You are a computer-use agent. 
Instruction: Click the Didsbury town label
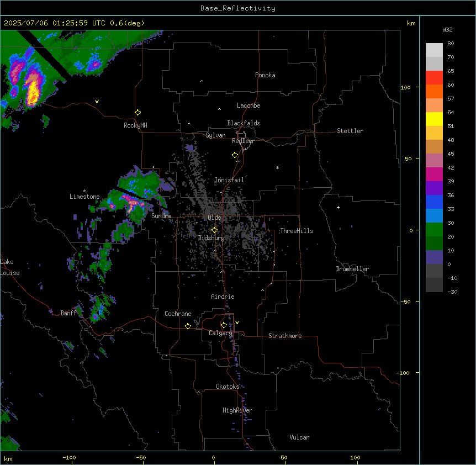click(x=211, y=238)
